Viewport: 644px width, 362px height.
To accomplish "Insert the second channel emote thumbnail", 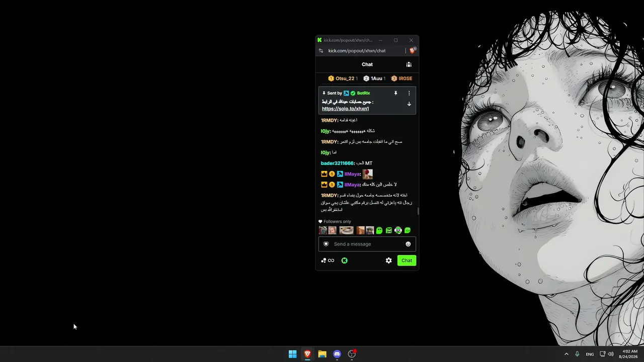I will click(332, 230).
